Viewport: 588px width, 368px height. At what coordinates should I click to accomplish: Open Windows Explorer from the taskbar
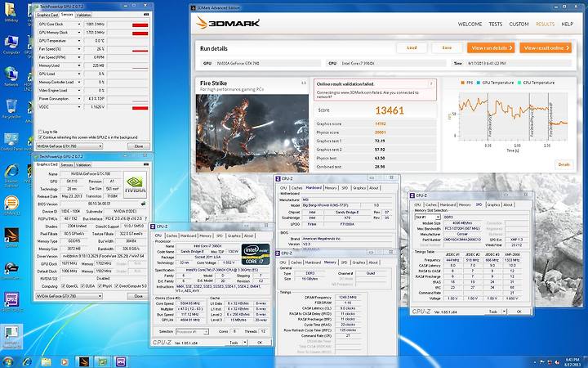(x=46, y=362)
